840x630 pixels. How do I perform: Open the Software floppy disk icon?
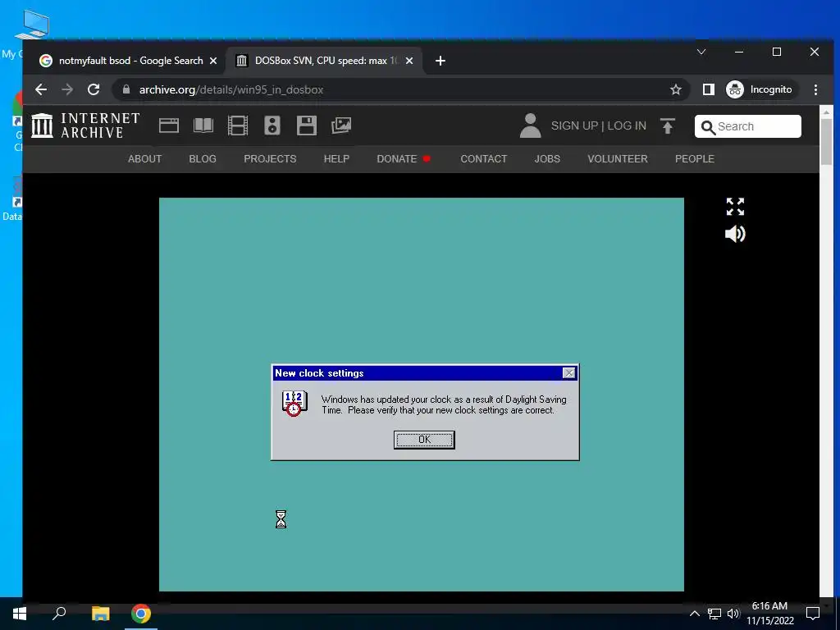click(307, 126)
